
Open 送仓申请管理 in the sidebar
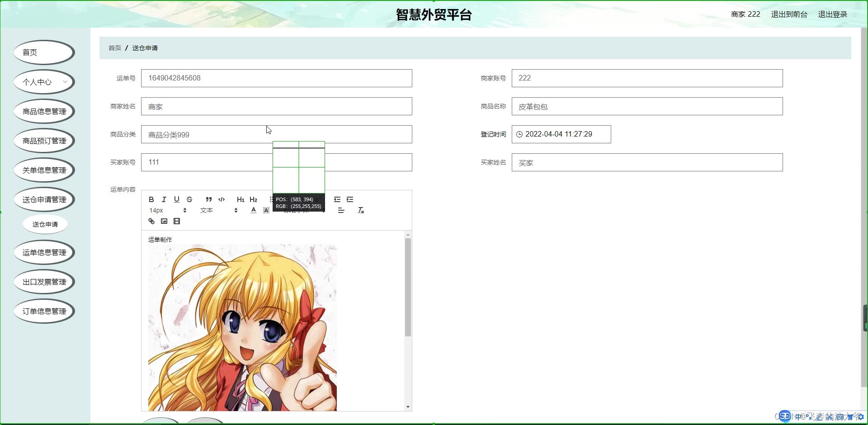(x=44, y=199)
